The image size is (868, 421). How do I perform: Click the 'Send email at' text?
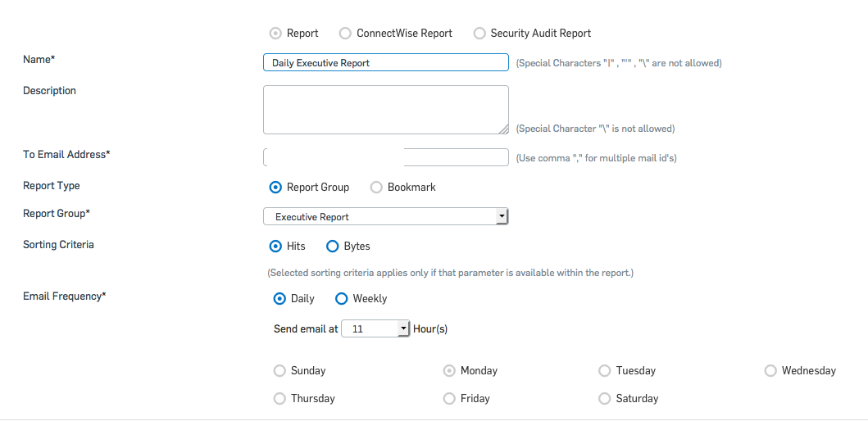(x=306, y=329)
